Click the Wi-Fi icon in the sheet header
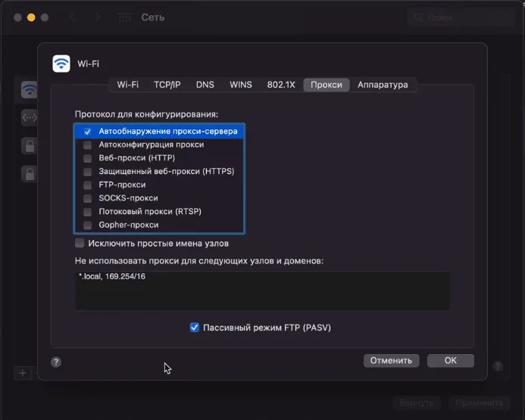525x420 pixels. click(61, 64)
